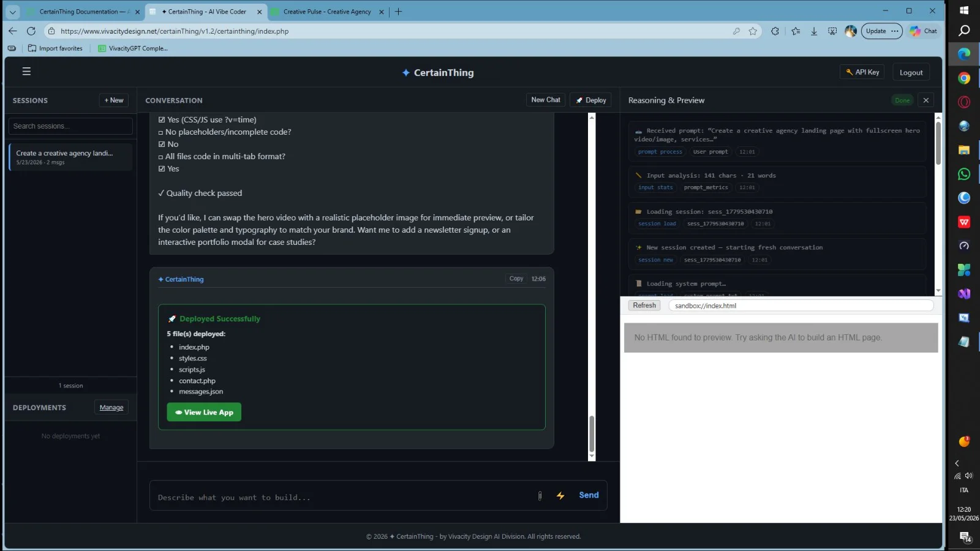Open the favorites list icon
This screenshot has width=980, height=551.
pos(796,31)
